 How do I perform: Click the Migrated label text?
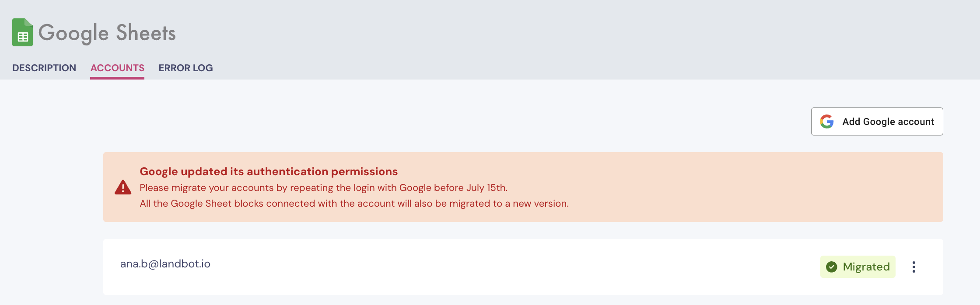click(x=866, y=267)
